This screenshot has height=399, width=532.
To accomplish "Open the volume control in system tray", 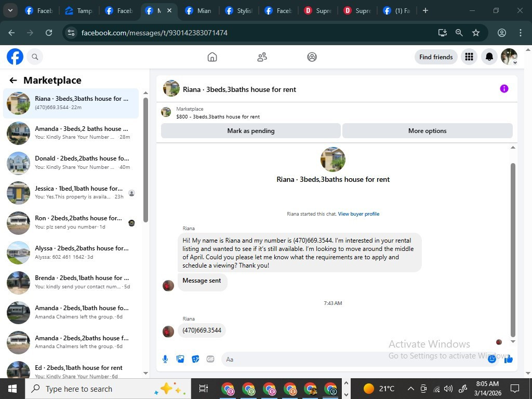I will 448,389.
